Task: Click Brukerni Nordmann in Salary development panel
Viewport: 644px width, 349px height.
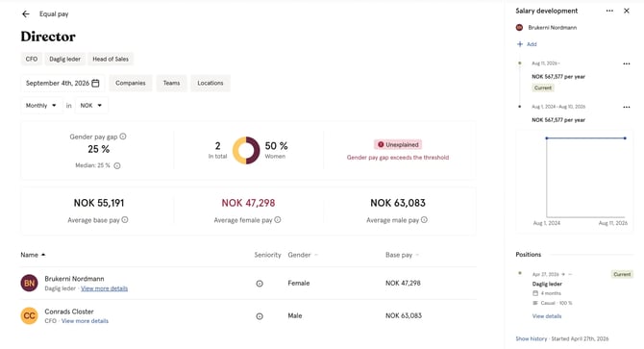Action: pos(553,28)
